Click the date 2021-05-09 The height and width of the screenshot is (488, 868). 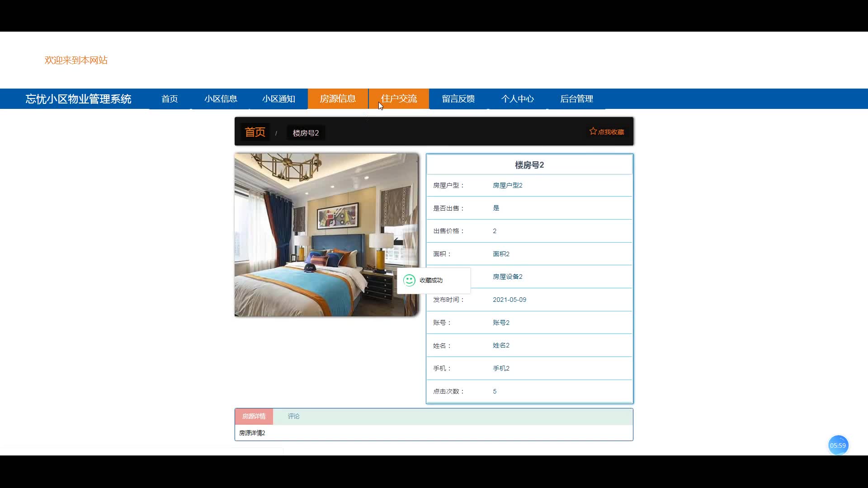point(509,300)
